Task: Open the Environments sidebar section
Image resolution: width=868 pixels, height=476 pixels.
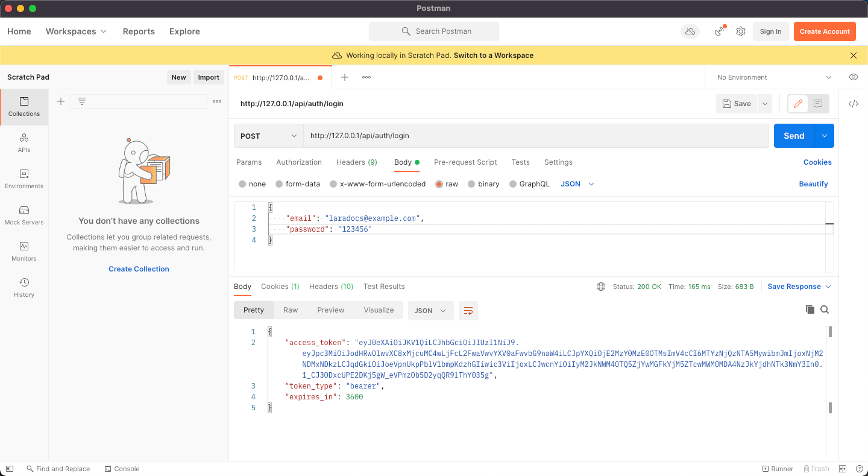Action: pos(24,179)
